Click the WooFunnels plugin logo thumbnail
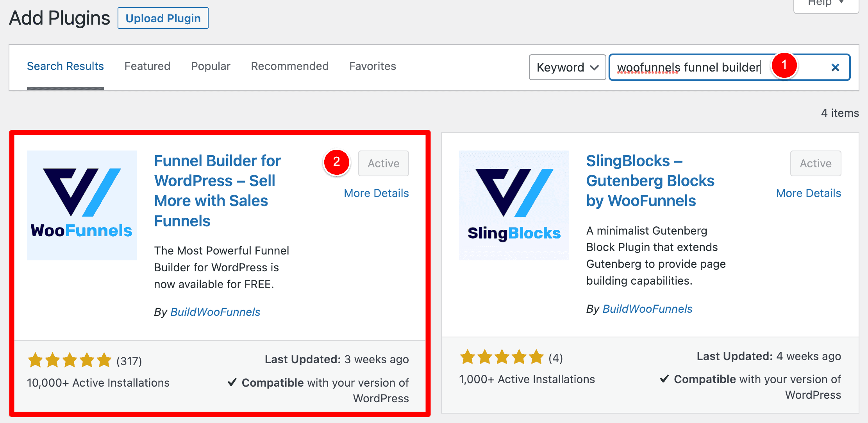 click(x=82, y=205)
